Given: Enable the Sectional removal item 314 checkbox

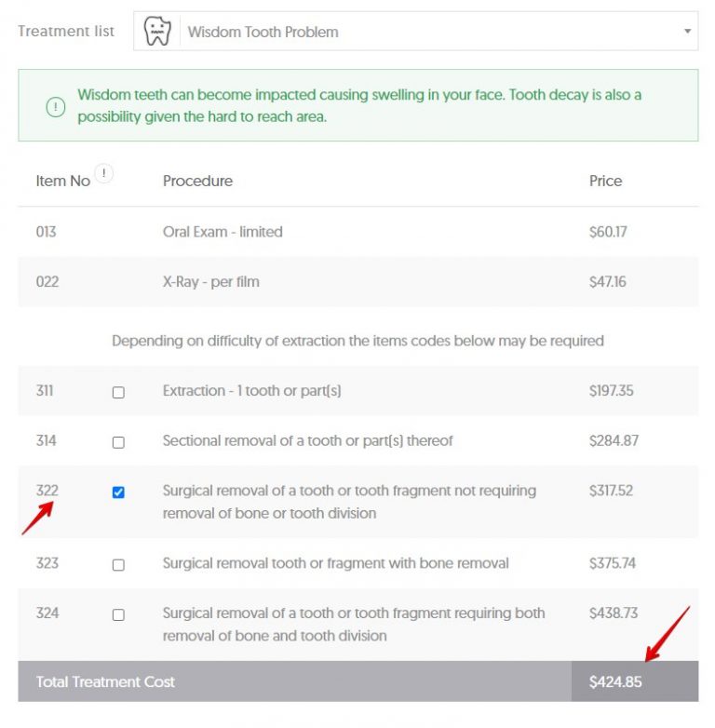Looking at the screenshot, I should 118,442.
